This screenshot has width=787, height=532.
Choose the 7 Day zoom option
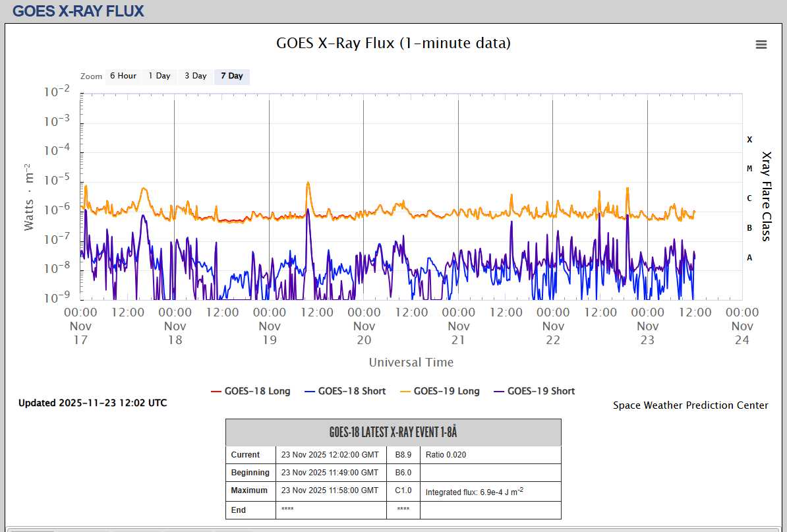231,76
